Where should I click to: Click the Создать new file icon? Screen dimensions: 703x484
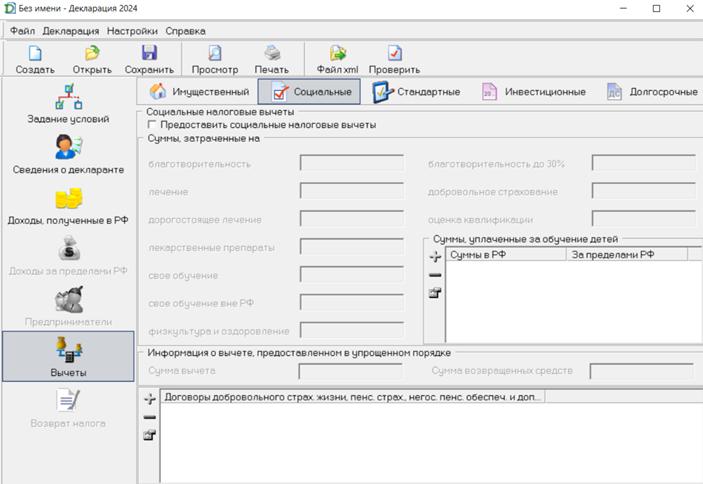tap(35, 54)
